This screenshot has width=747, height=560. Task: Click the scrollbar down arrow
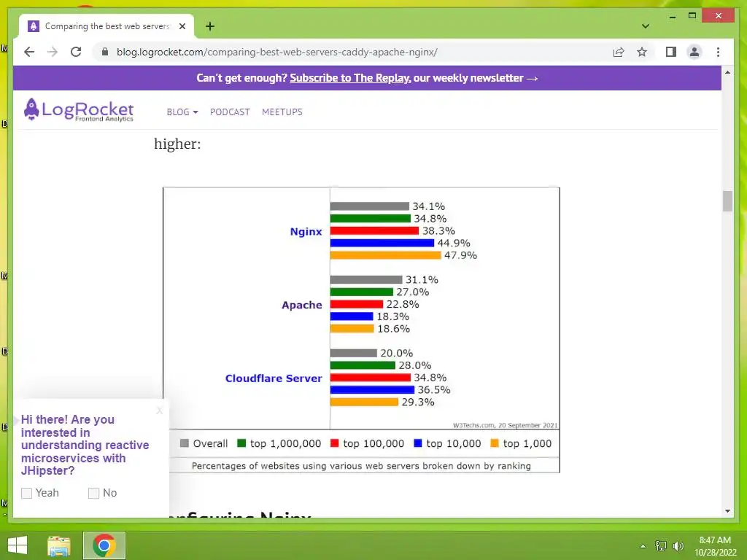coord(727,511)
